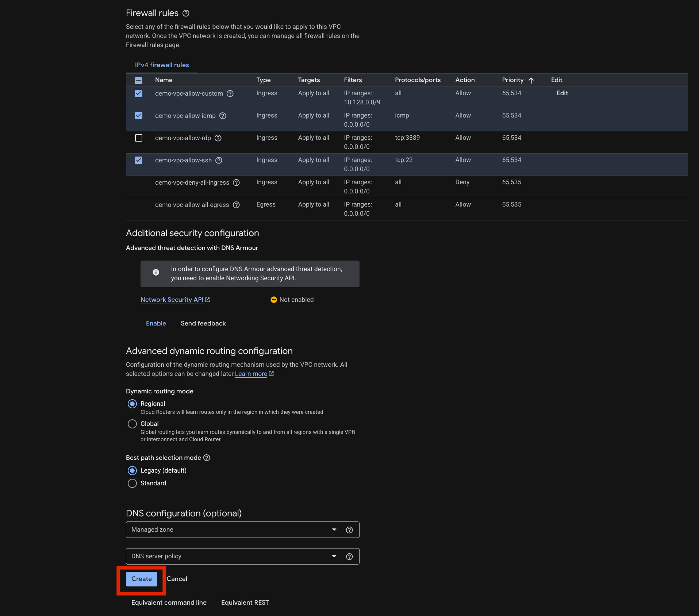Image resolution: width=699 pixels, height=616 pixels.
Task: Click help icon for Managed zone field
Action: click(349, 530)
